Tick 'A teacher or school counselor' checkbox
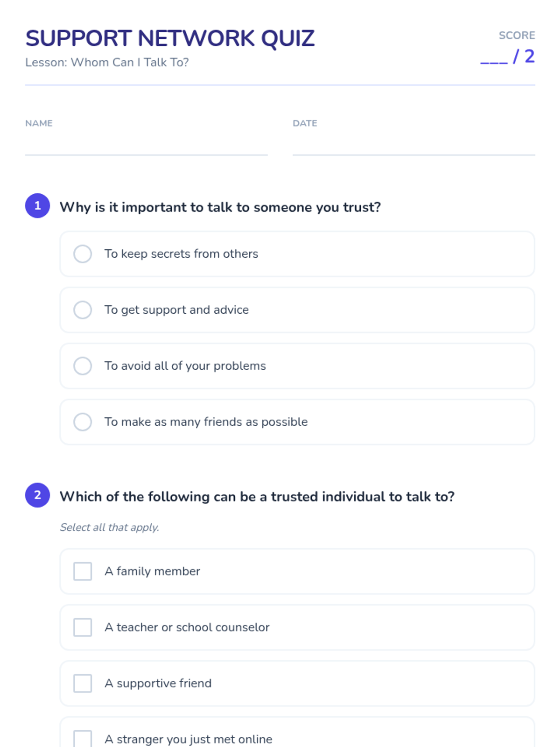The width and height of the screenshot is (560, 747). pos(83,627)
